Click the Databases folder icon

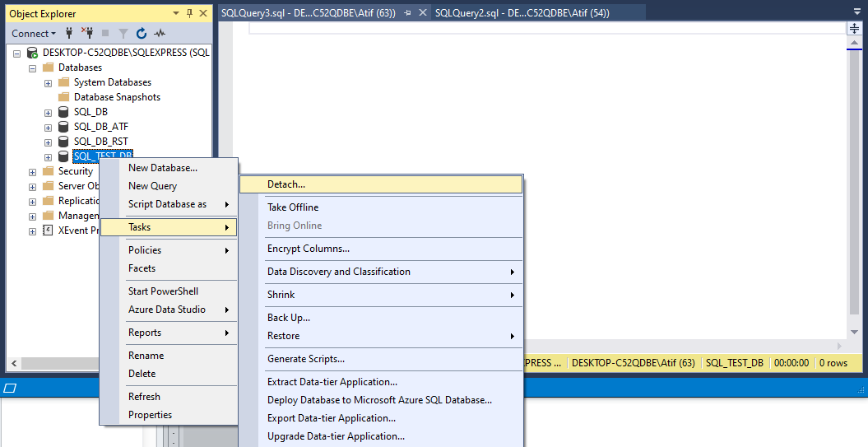49,68
